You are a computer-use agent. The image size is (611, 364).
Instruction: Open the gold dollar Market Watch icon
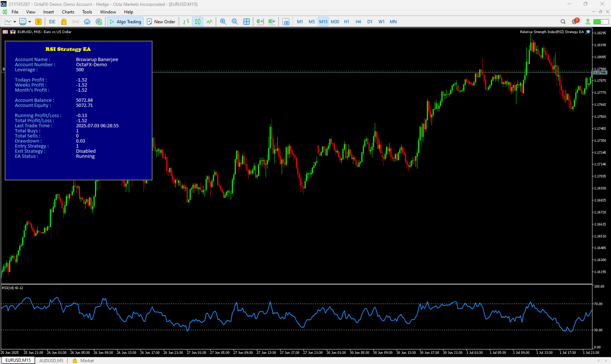(38, 22)
